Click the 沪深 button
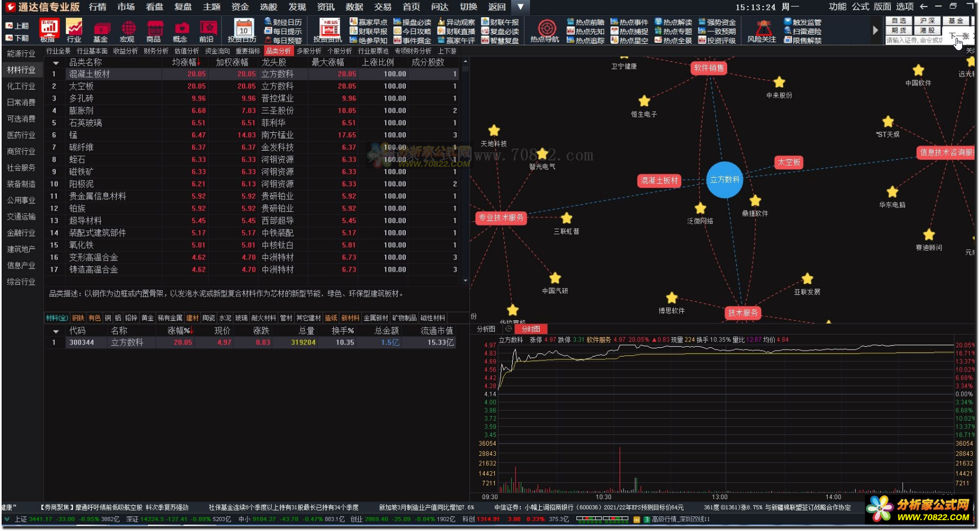 928,21
